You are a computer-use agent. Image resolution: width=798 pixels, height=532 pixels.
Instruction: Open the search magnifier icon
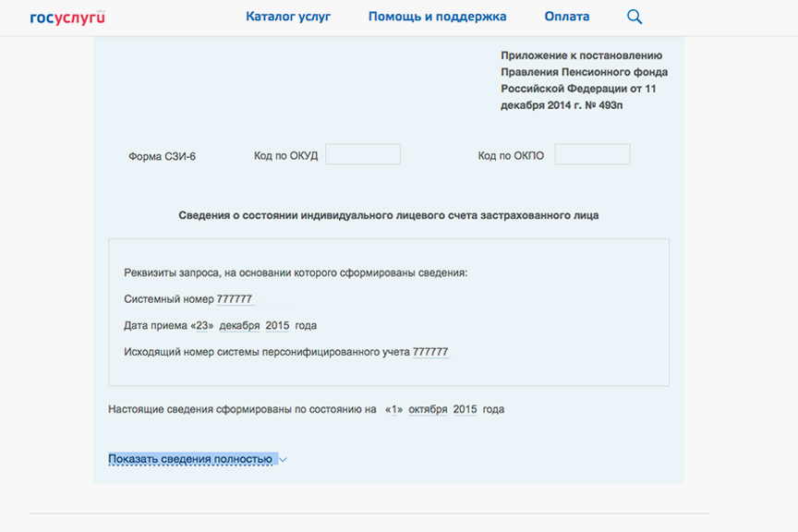point(634,17)
